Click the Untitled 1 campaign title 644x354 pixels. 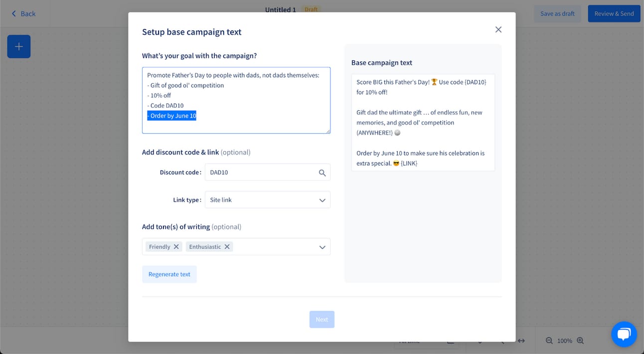coord(281,9)
